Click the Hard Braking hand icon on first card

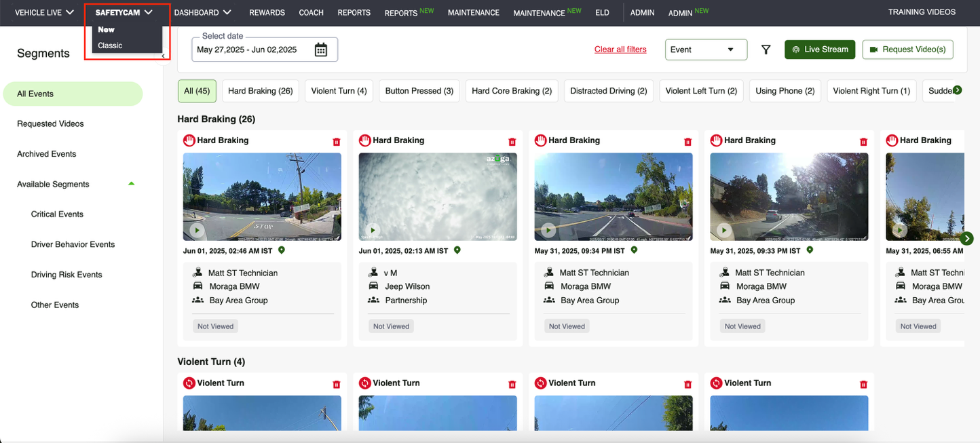[x=189, y=140]
